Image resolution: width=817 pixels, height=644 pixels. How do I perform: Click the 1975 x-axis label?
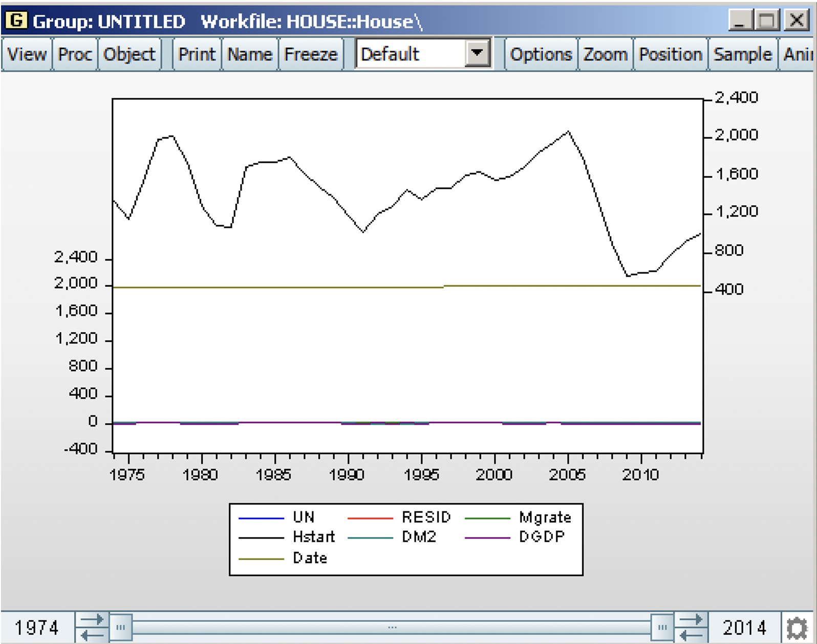point(127,475)
